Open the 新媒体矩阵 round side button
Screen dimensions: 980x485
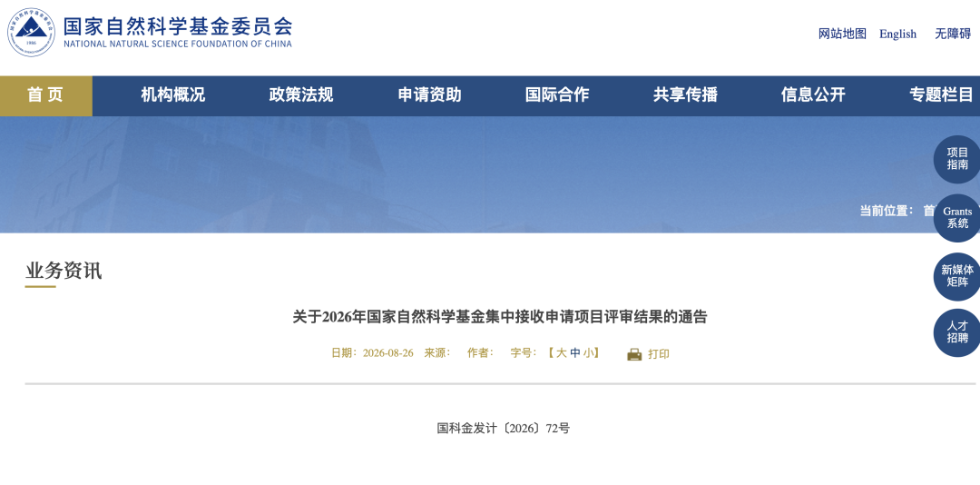pos(957,276)
